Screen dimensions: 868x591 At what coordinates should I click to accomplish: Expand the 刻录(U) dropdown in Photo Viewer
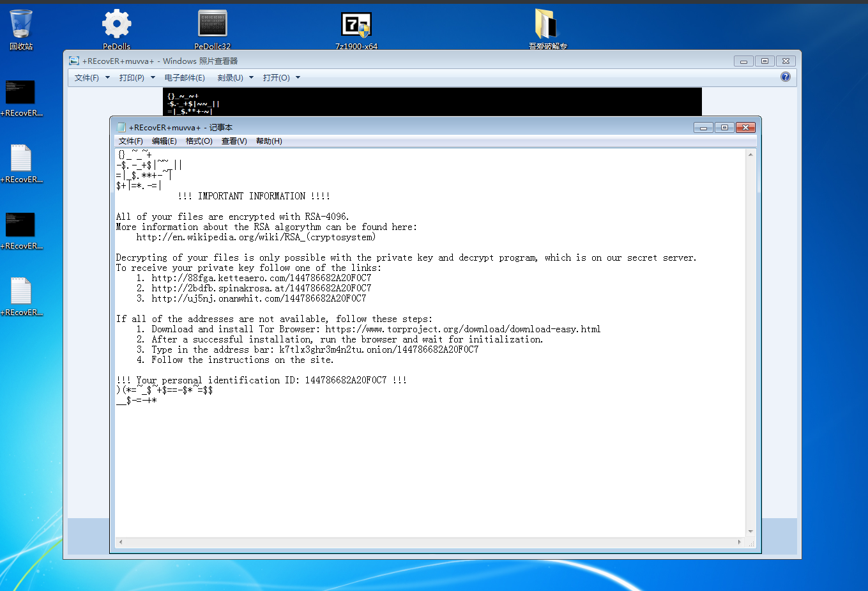point(235,78)
